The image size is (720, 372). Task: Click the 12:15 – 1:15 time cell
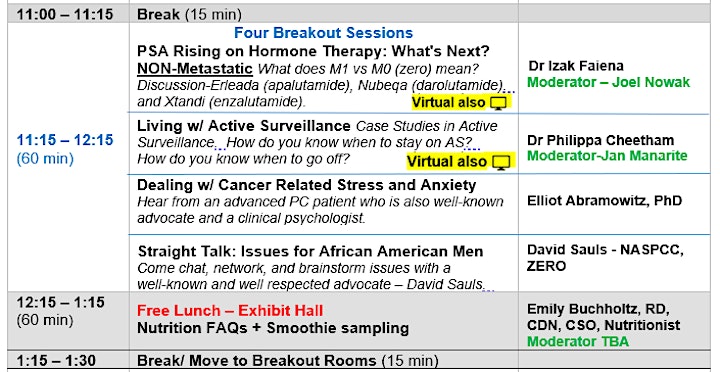(x=61, y=302)
